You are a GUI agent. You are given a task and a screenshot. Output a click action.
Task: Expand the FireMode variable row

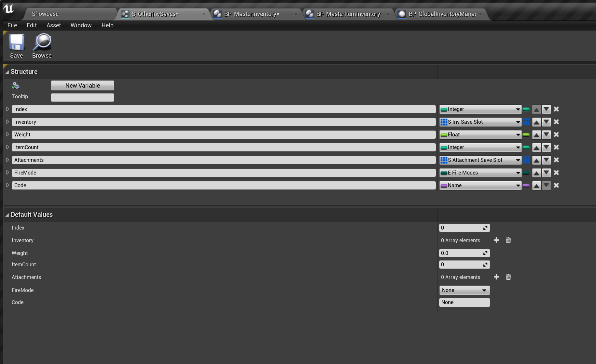click(7, 173)
